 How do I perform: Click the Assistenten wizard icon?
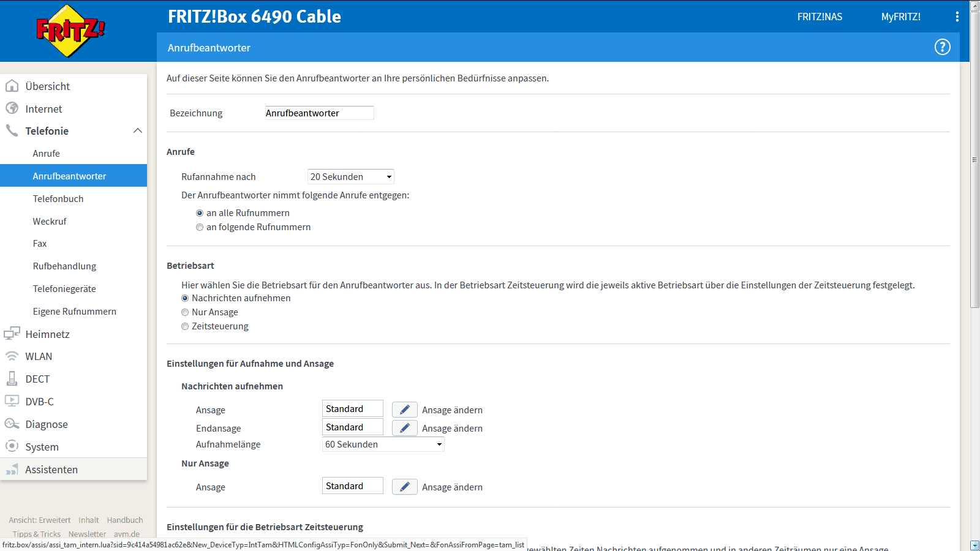point(12,470)
